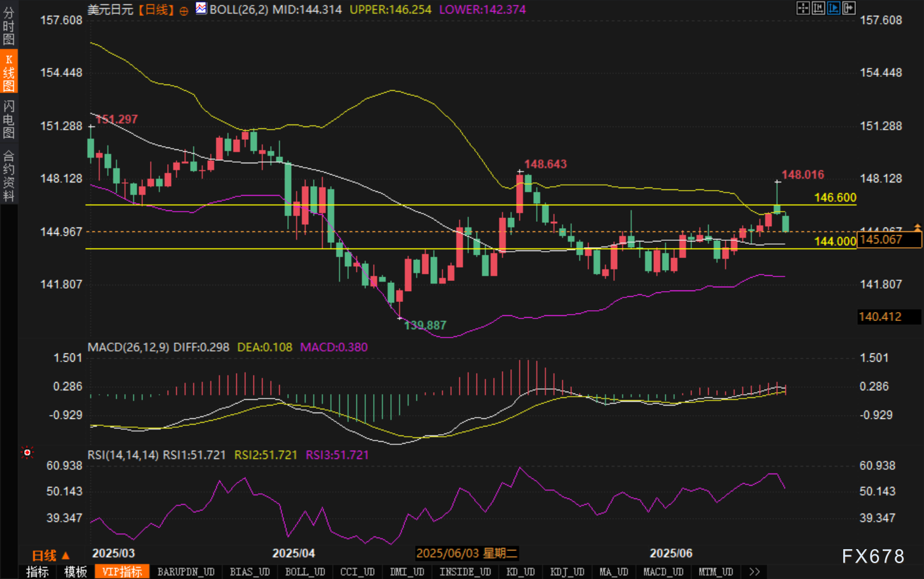Click the blue play-forward chart icon
Screen dimensions: 924x579
point(833,8)
